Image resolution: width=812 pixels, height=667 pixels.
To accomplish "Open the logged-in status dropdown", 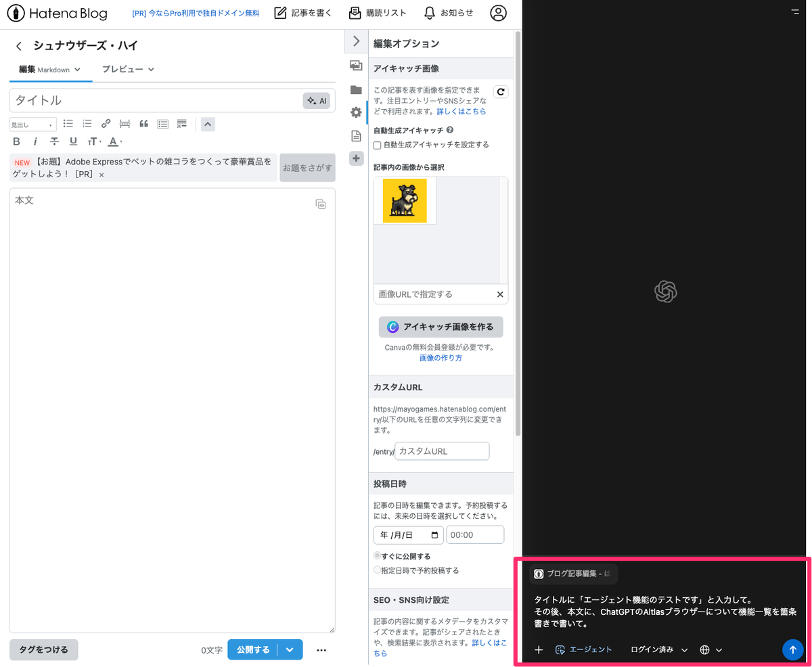I will pyautogui.click(x=659, y=649).
